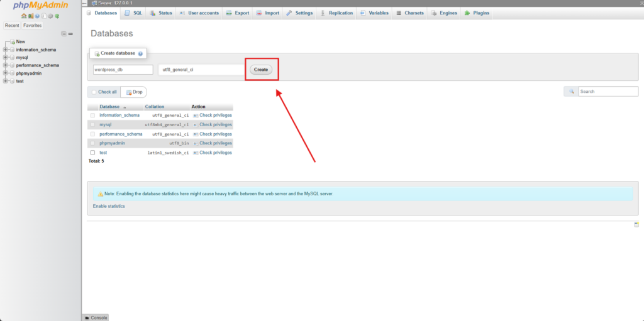Open the User accounts tab
The image size is (644, 321).
click(199, 13)
